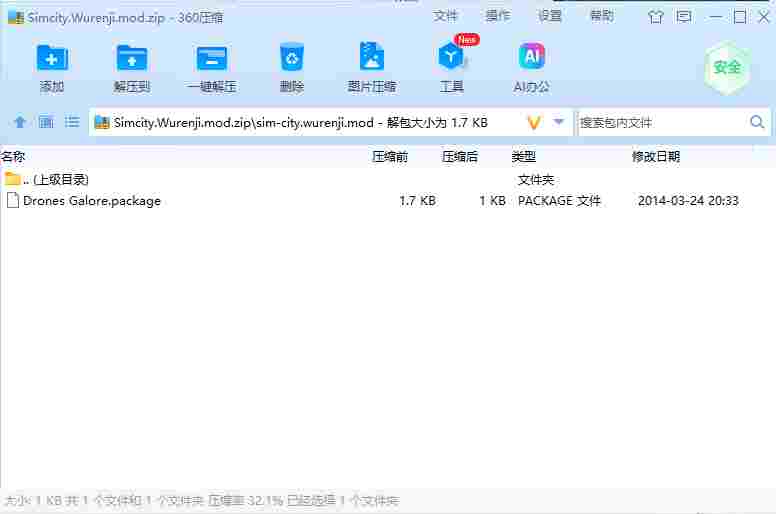The height and width of the screenshot is (514, 776).
Task: Open the 图片压缩 image compression tool
Action: click(x=371, y=57)
